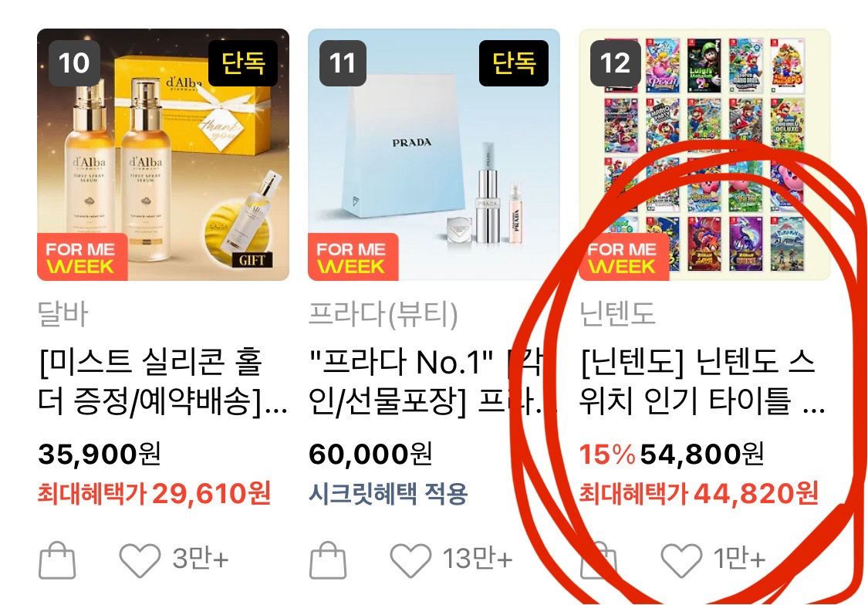Click FOR ME WEEK badge on Prada item

tap(353, 258)
